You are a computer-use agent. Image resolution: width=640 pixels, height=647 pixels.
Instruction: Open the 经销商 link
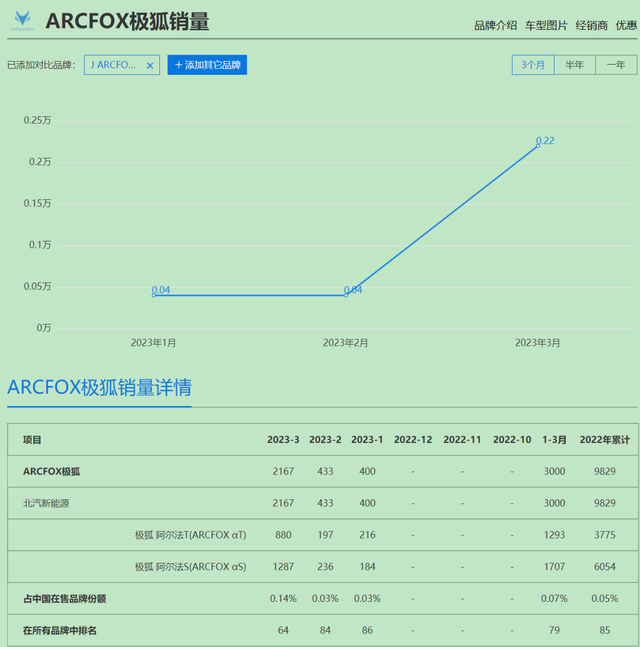tap(591, 26)
